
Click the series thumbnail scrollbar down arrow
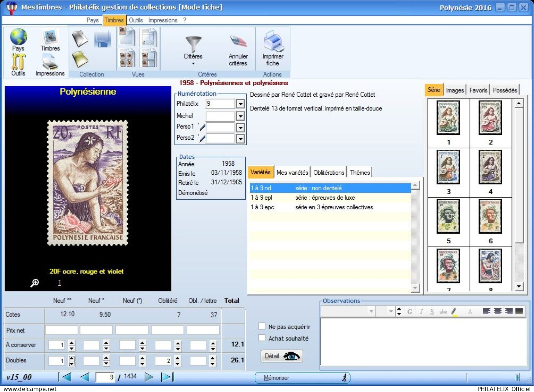(519, 286)
